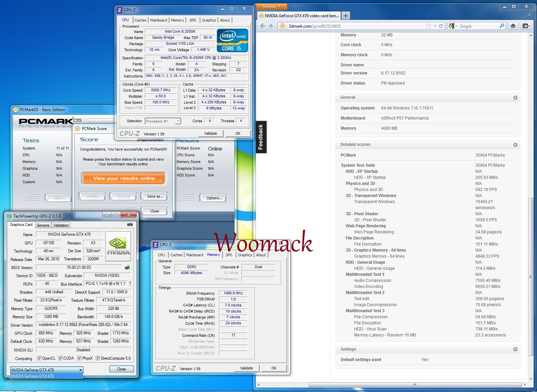Open the Processor #1 selection dropdown
This screenshot has height=392, width=537.
click(x=163, y=121)
